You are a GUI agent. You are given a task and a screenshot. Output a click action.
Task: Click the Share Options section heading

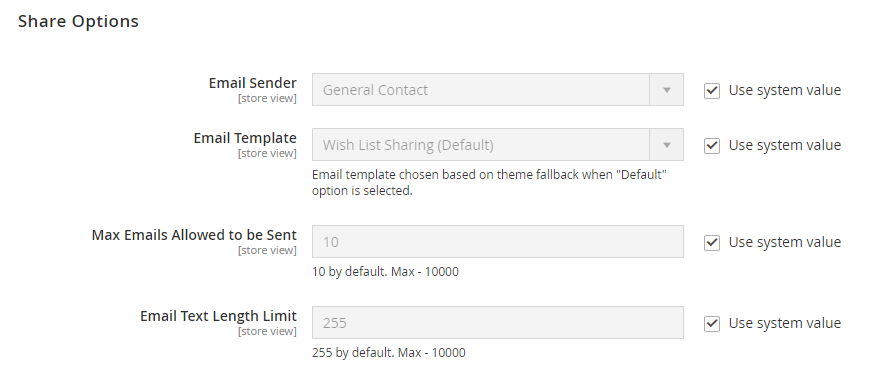tap(78, 21)
